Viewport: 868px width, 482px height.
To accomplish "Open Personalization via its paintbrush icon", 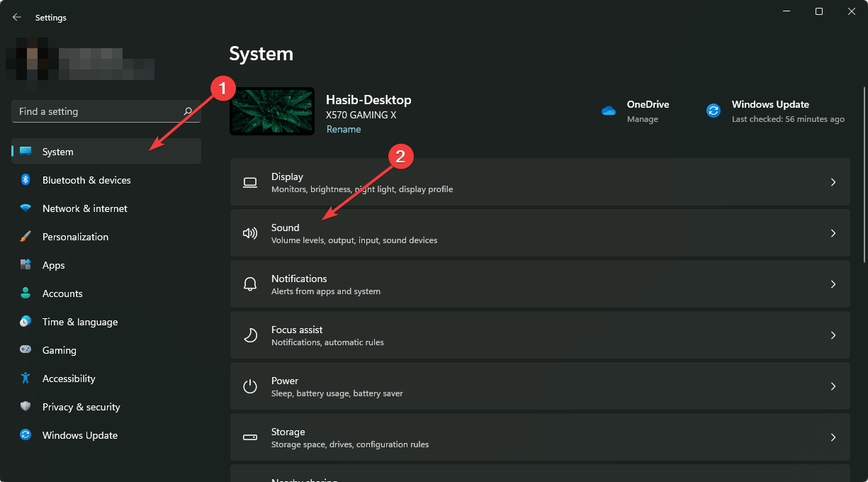I will click(x=26, y=237).
